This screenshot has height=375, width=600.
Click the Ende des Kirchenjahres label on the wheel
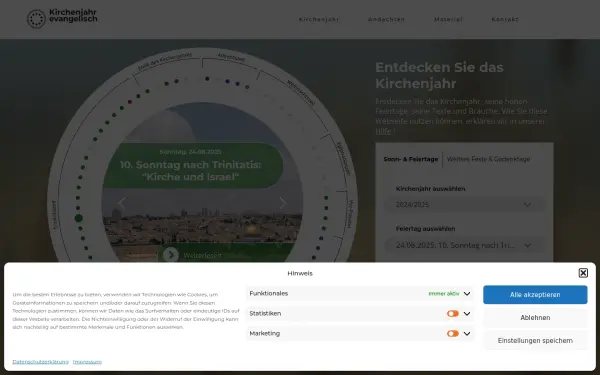[x=165, y=61]
